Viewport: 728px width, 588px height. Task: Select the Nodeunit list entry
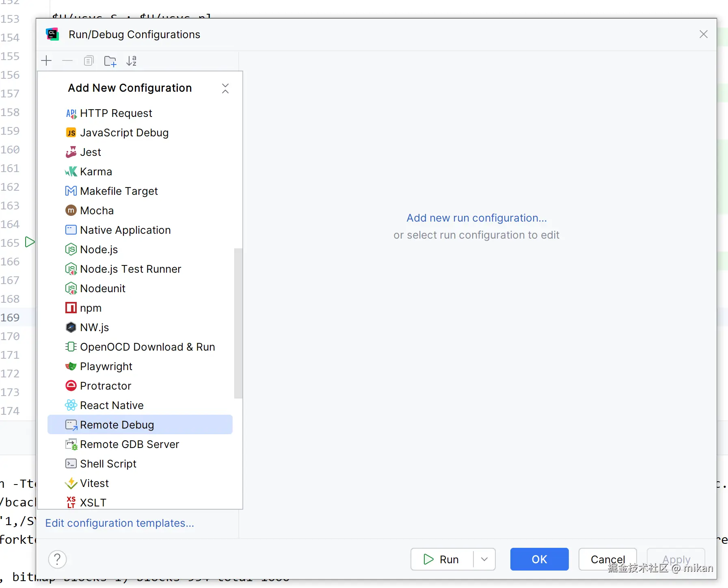(140, 289)
